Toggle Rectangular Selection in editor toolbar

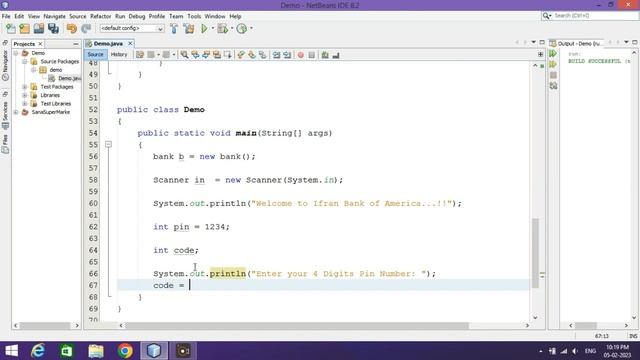click(x=227, y=55)
